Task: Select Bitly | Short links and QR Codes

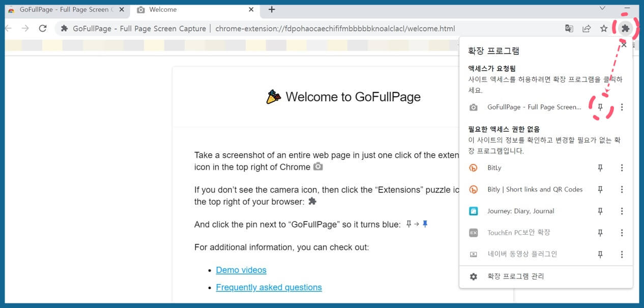Action: pyautogui.click(x=535, y=189)
